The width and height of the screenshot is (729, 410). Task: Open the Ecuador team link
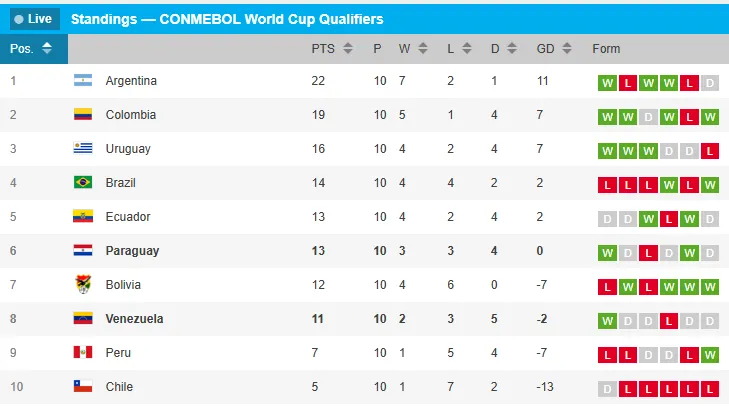click(x=128, y=217)
